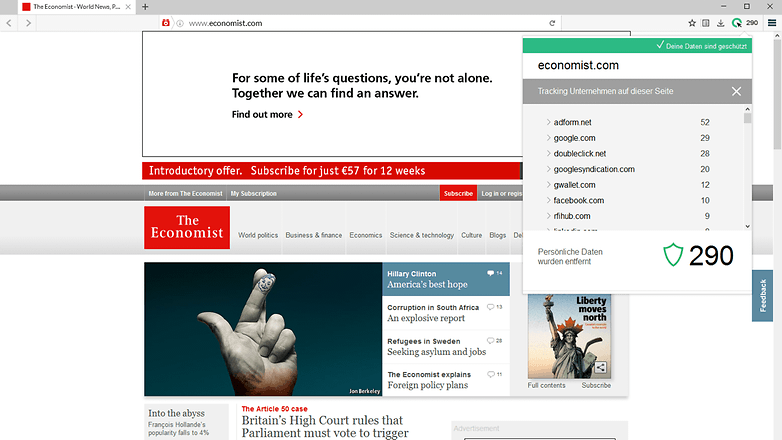The height and width of the screenshot is (440, 782).
Task: Go back with browser back arrow
Action: [x=9, y=23]
